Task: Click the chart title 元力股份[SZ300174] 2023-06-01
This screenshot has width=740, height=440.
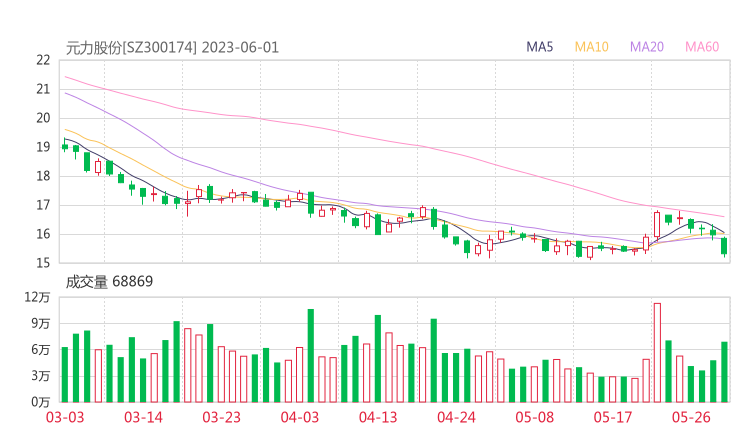Action: point(172,48)
